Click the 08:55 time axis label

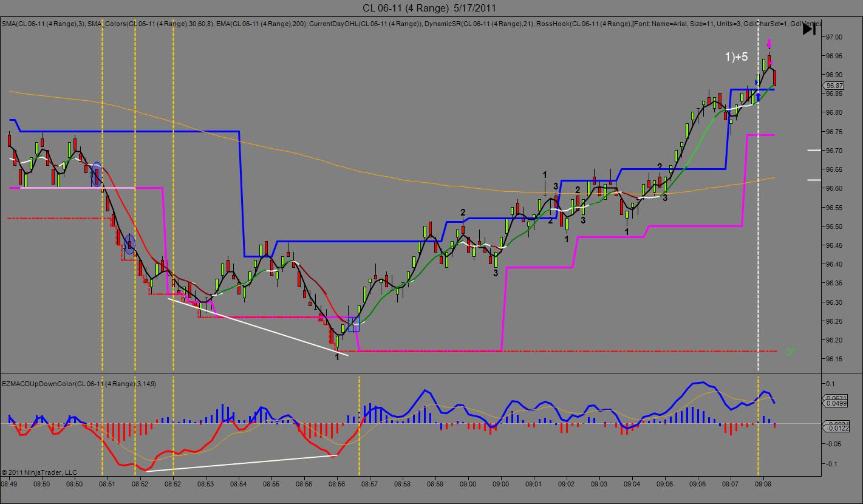pos(271,484)
